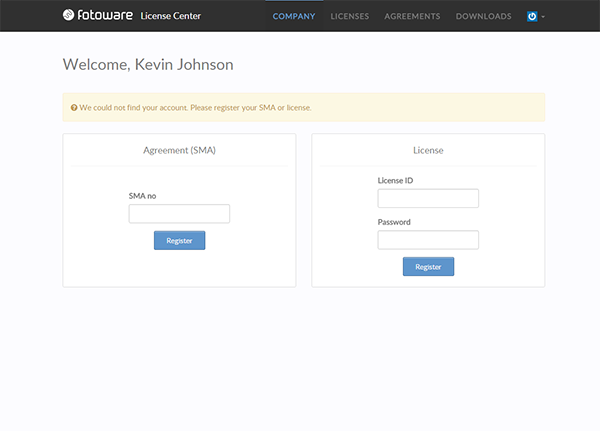Open the Company tab
This screenshot has height=431, width=600.
pos(294,16)
